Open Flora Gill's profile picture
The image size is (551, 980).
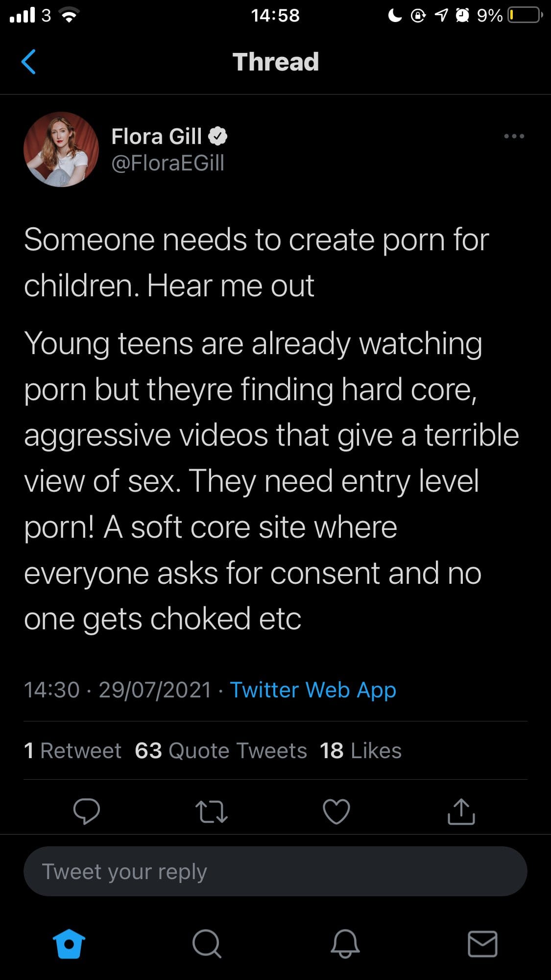tap(61, 149)
